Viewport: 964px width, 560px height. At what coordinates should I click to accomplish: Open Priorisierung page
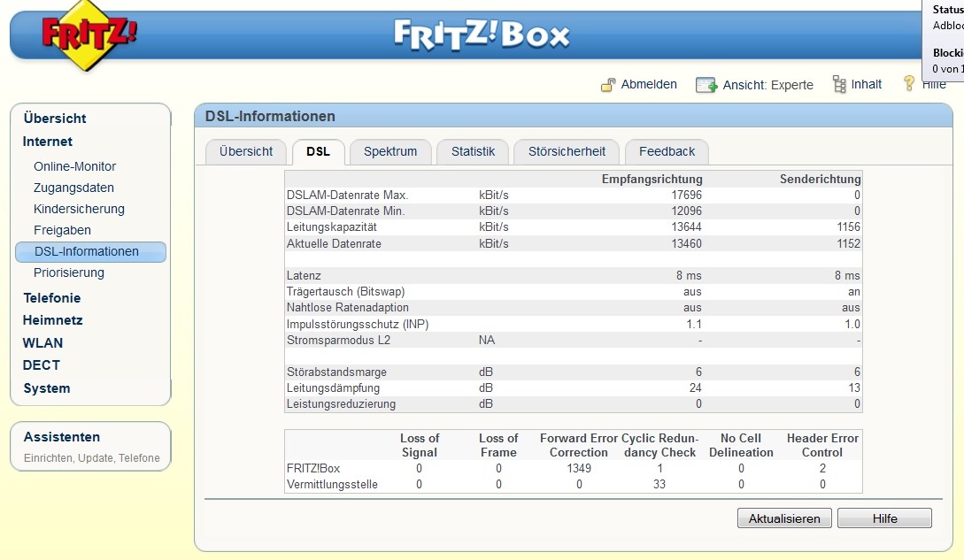[x=69, y=272]
